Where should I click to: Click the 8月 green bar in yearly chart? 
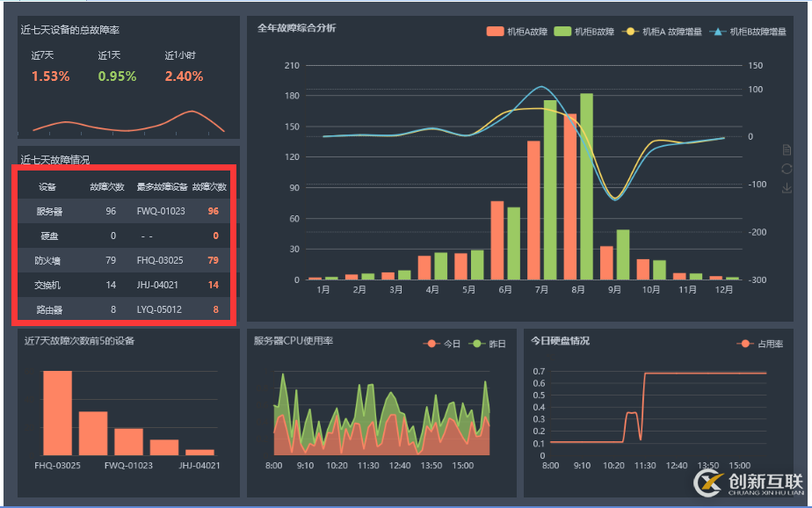(x=586, y=186)
